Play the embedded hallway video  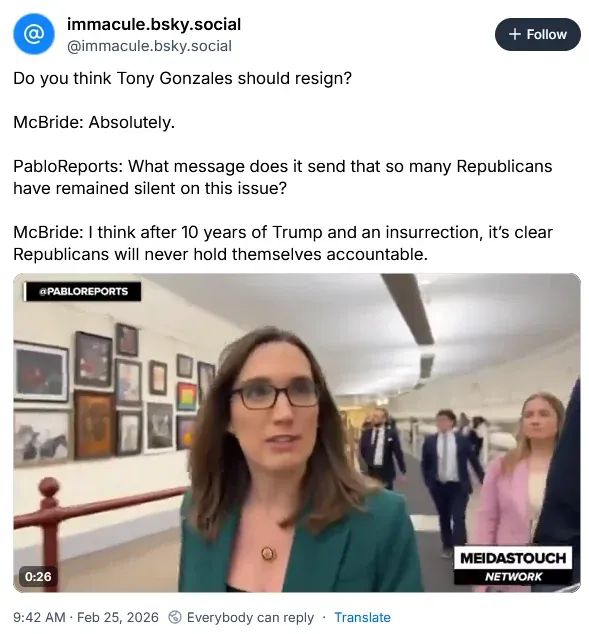click(x=297, y=433)
